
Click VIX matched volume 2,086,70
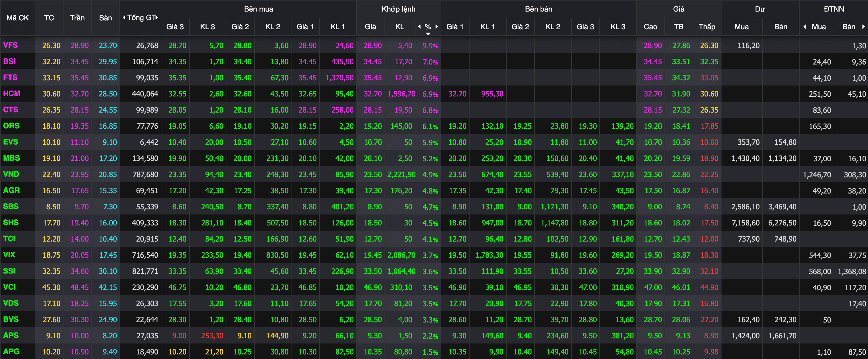click(401, 255)
